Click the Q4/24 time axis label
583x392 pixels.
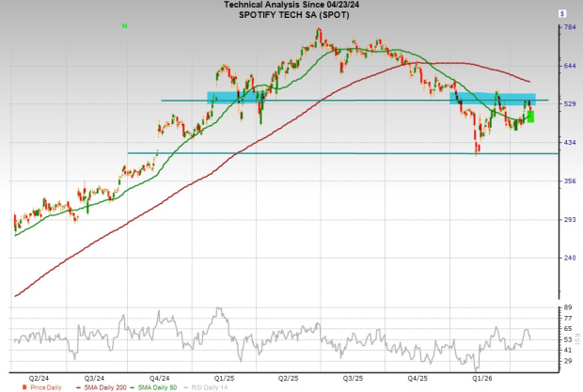[160, 376]
